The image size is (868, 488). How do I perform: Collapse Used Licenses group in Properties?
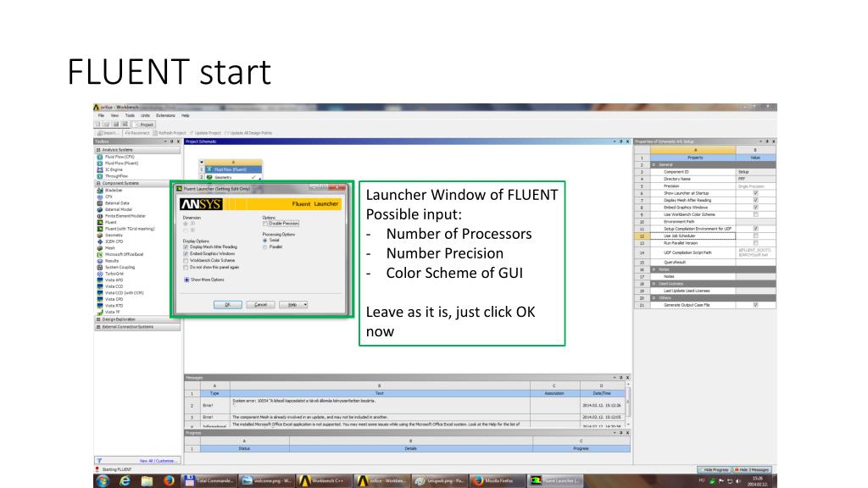point(654,284)
